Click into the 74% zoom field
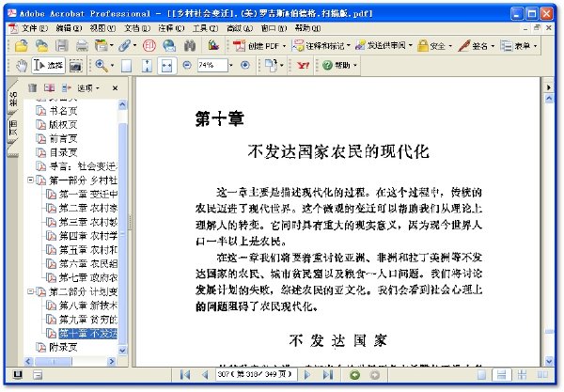This screenshot has width=564, height=392. click(212, 65)
